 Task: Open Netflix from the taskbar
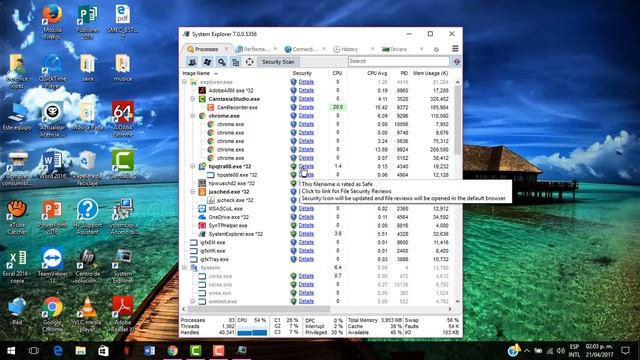click(x=127, y=351)
